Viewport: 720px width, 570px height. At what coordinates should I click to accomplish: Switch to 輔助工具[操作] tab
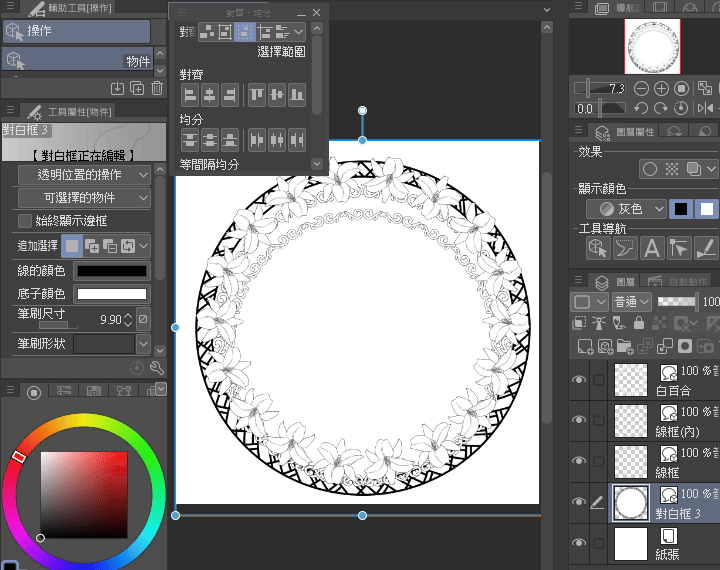point(70,7)
